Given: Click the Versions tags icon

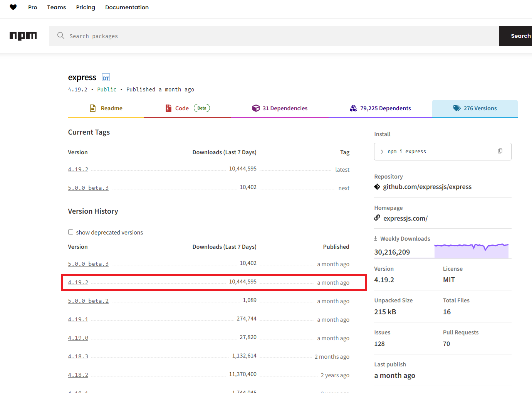Looking at the screenshot, I should (x=457, y=108).
